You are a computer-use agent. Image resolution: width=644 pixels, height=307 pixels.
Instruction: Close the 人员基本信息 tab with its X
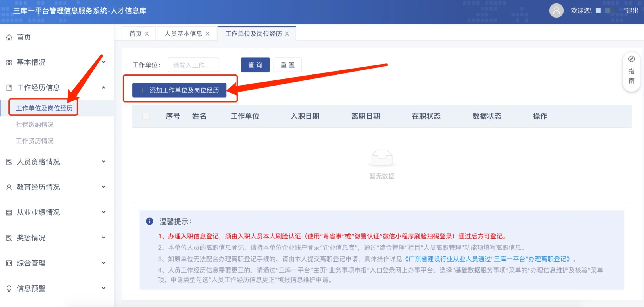pyautogui.click(x=208, y=34)
